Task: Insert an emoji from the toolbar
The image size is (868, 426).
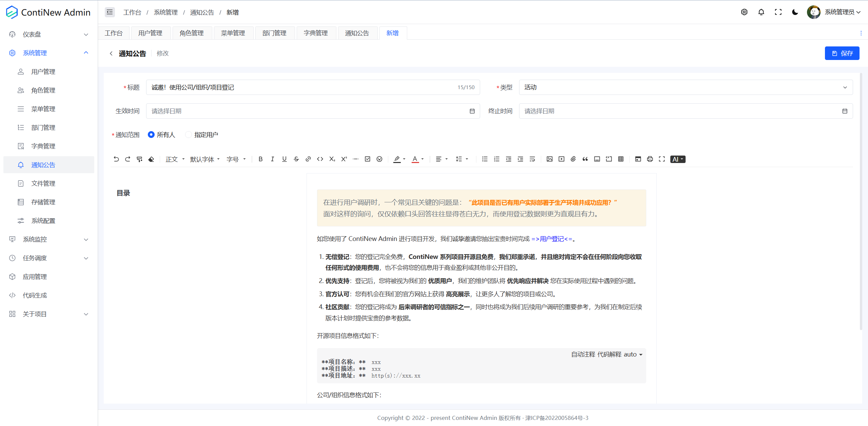Action: point(379,159)
